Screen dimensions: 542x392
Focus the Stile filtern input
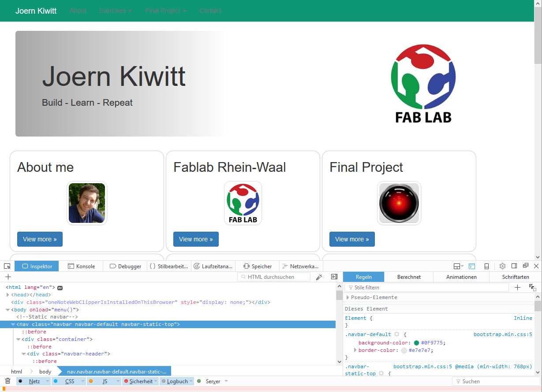pos(426,287)
